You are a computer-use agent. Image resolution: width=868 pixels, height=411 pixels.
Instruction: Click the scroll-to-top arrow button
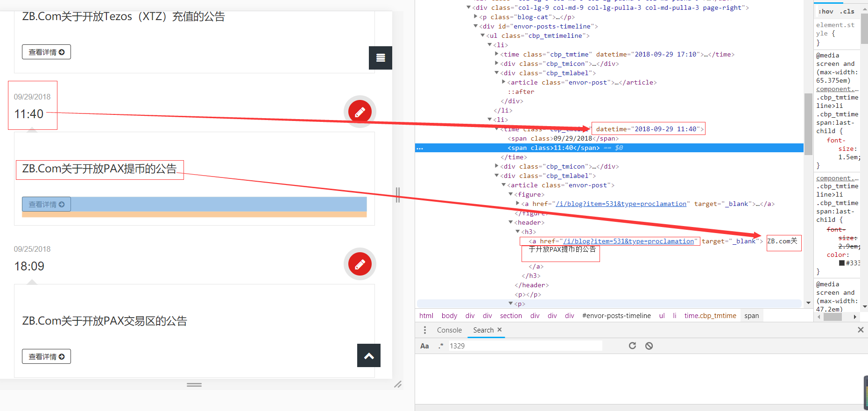(x=369, y=356)
